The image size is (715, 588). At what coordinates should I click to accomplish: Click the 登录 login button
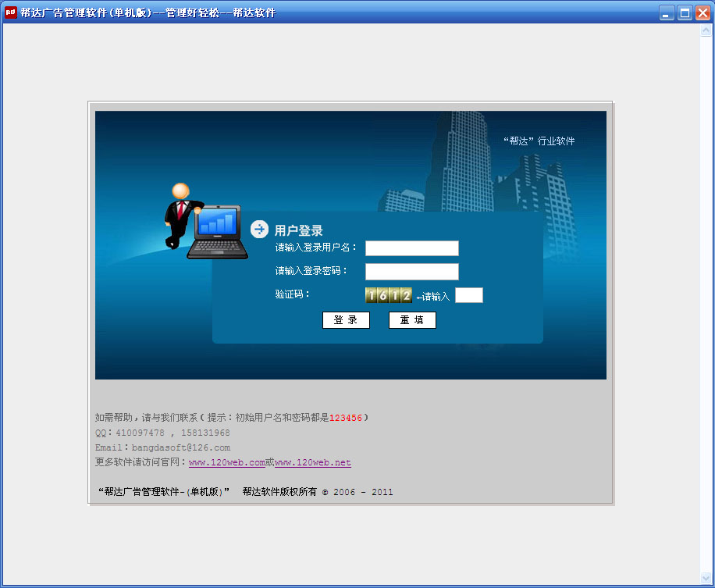[x=346, y=320]
